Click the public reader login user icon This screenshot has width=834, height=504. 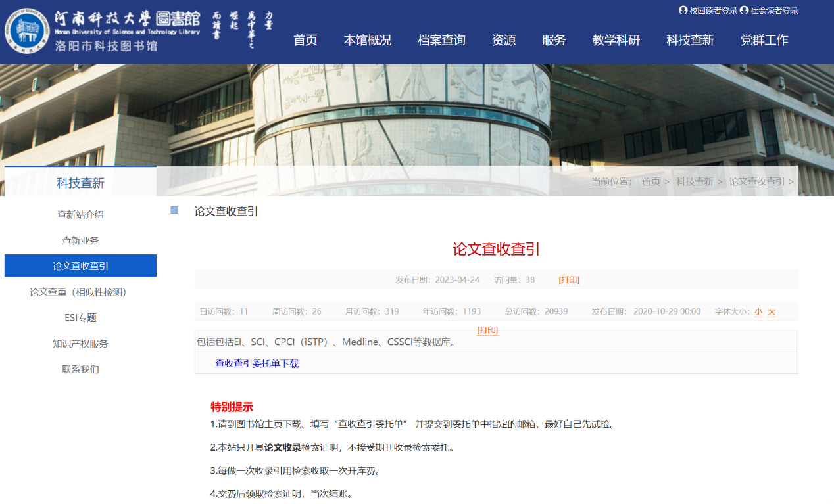click(744, 11)
